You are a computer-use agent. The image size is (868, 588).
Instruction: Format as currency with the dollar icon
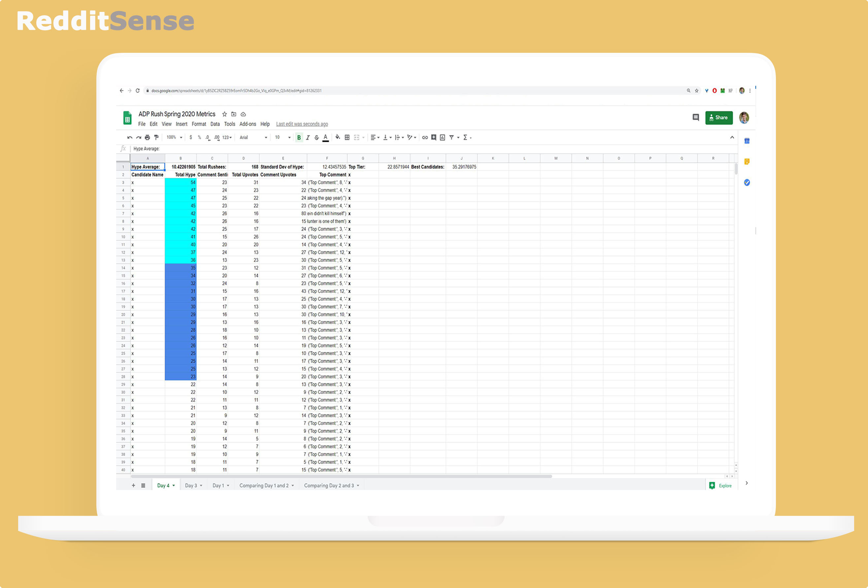pyautogui.click(x=191, y=137)
